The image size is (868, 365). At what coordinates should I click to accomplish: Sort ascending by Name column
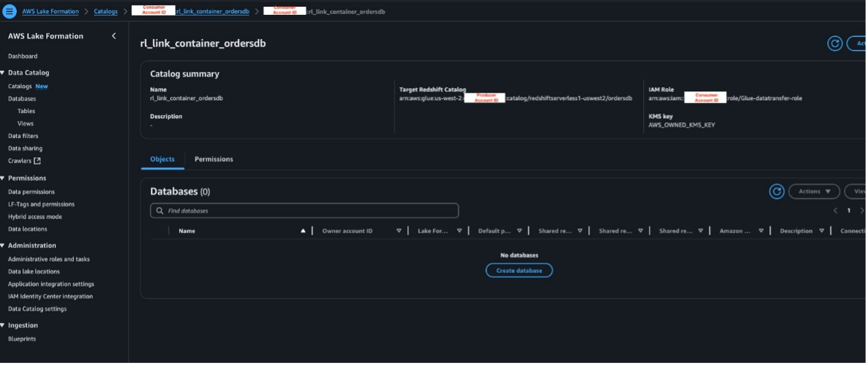click(303, 231)
